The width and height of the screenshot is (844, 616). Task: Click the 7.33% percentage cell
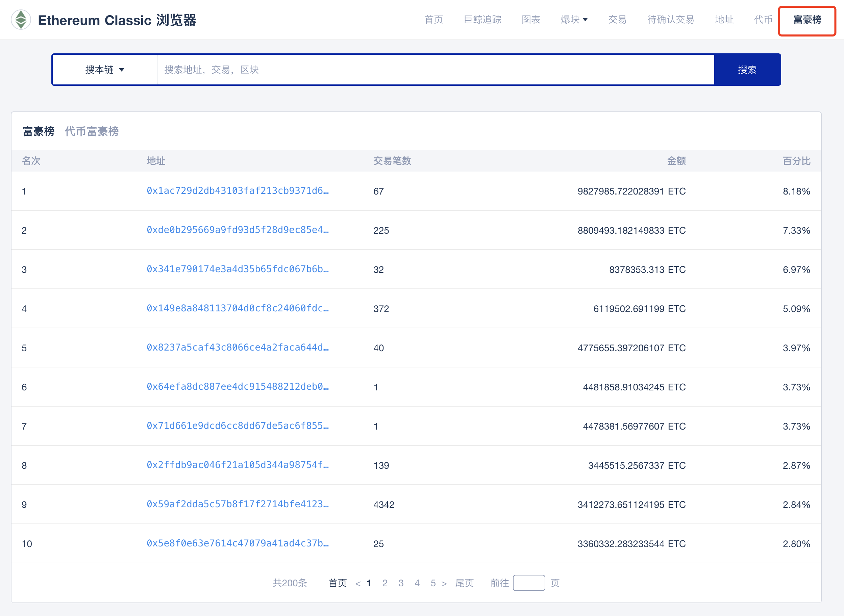coord(796,230)
